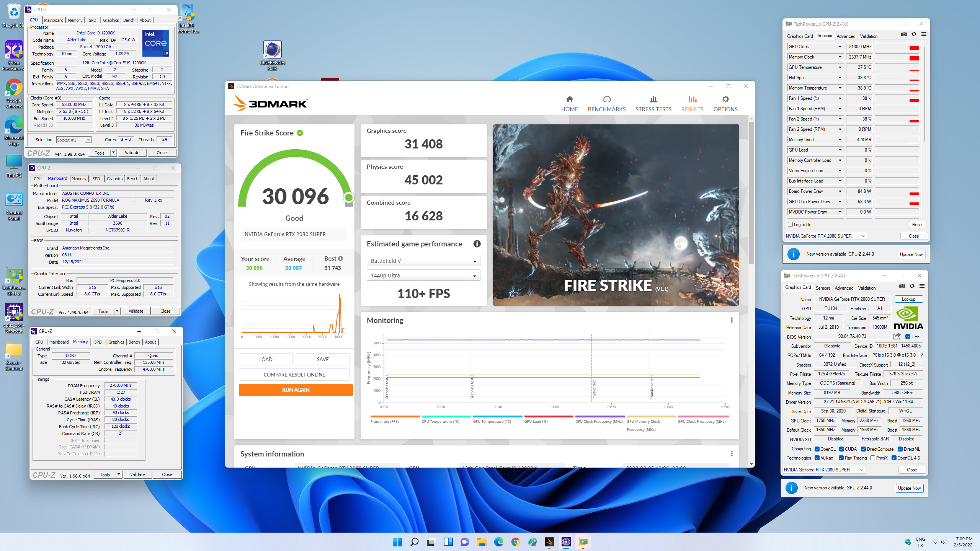Toggle the DirectCompute checkbox
Image resolution: width=980 pixels, height=551 pixels.
click(863, 449)
